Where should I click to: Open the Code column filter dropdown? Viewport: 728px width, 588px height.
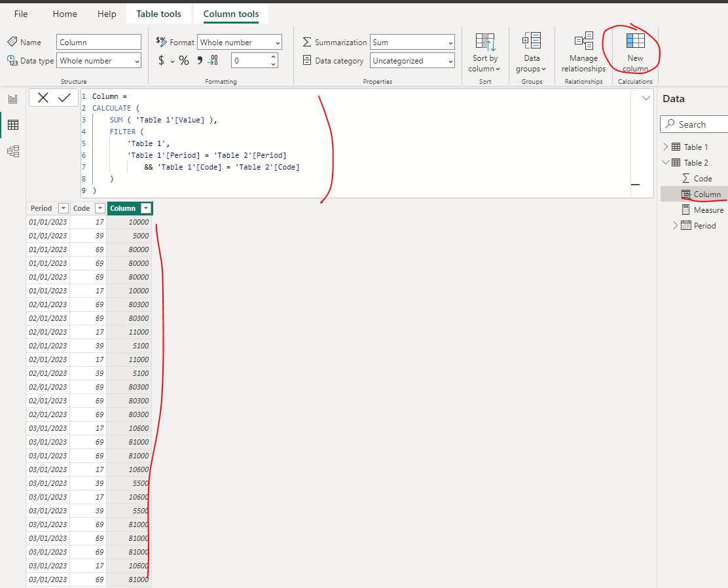pyautogui.click(x=100, y=208)
